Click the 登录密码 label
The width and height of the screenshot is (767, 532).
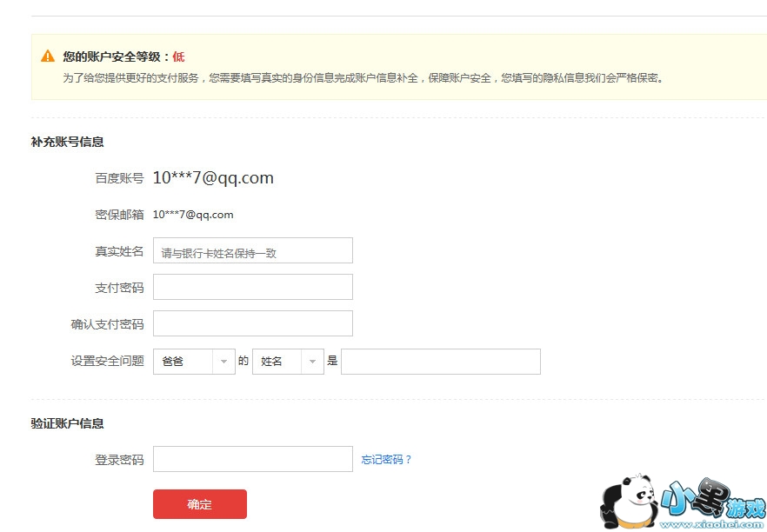point(119,460)
